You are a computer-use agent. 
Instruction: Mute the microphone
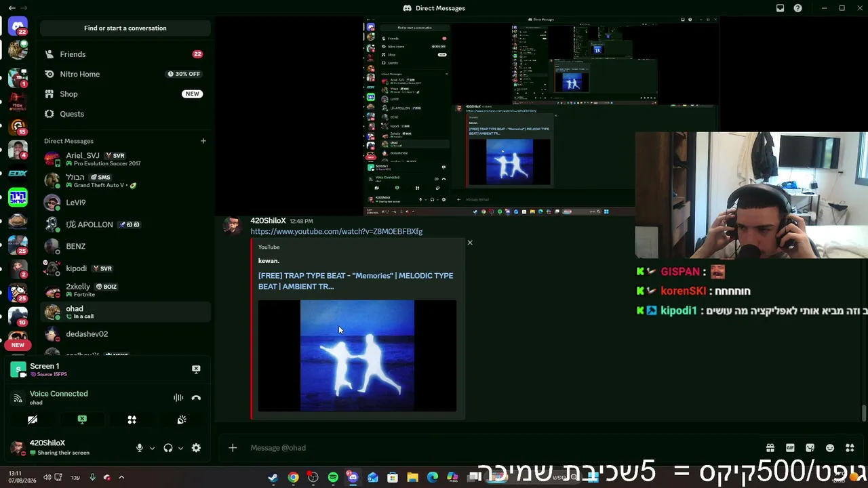140,448
